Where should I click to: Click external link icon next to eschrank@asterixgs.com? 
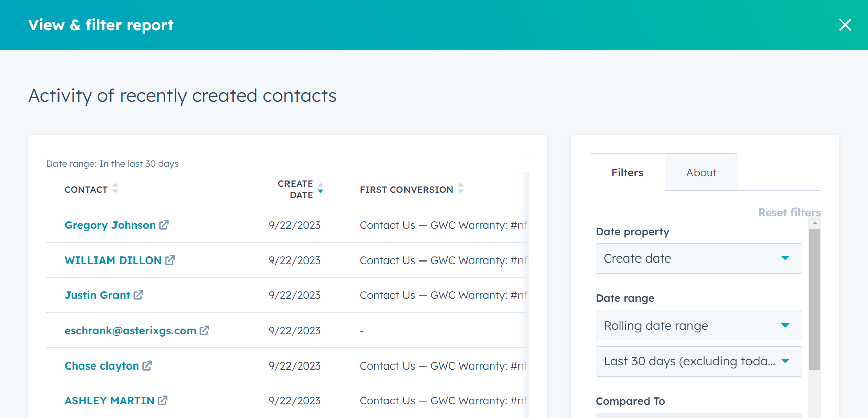pyautogui.click(x=204, y=330)
